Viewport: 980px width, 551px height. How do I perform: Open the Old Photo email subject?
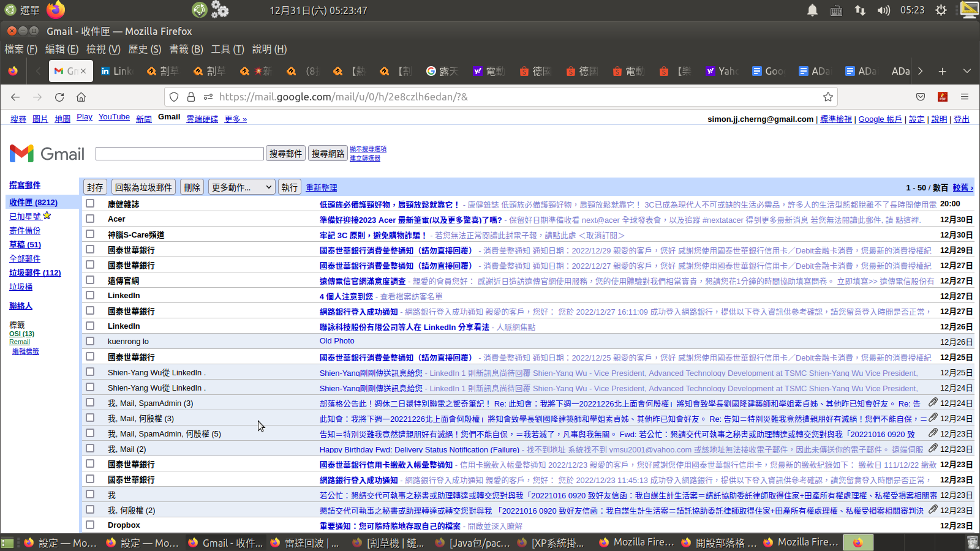tap(337, 341)
